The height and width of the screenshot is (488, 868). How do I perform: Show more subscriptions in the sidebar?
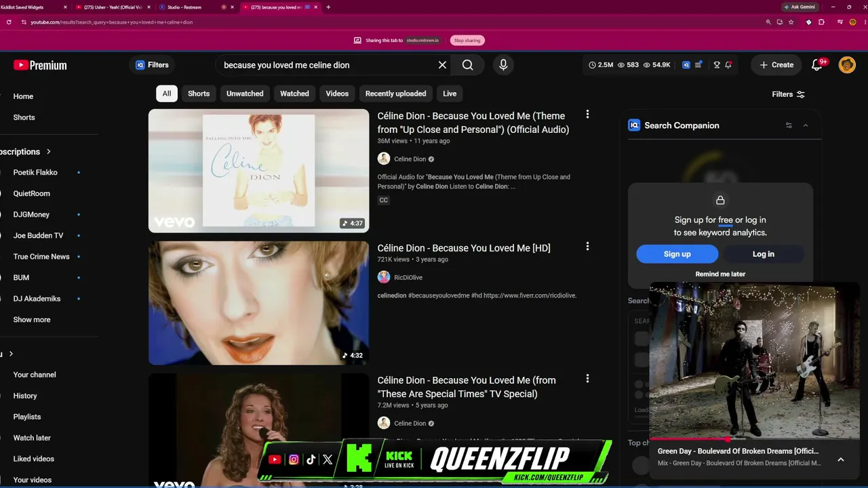point(32,319)
